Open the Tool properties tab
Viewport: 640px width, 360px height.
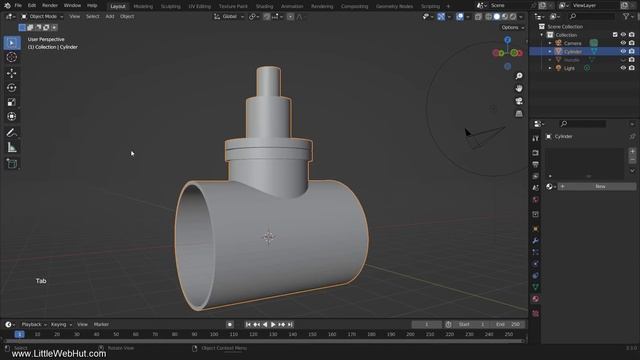[536, 139]
